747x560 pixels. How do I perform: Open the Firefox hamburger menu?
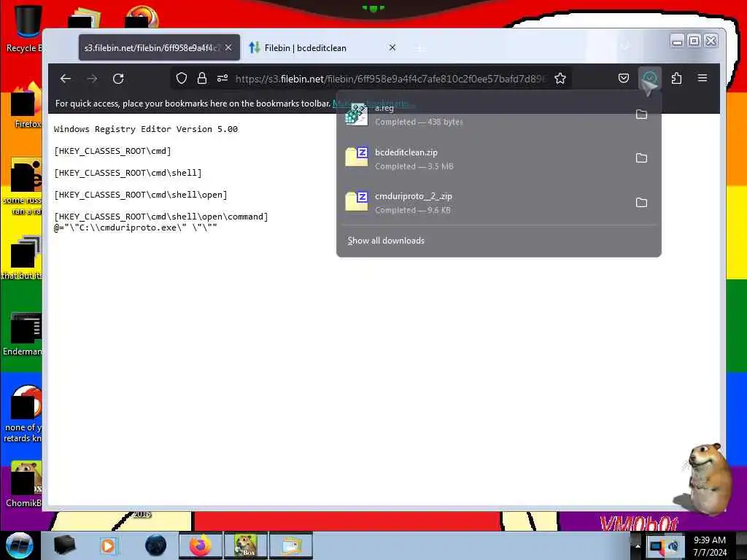(x=703, y=78)
